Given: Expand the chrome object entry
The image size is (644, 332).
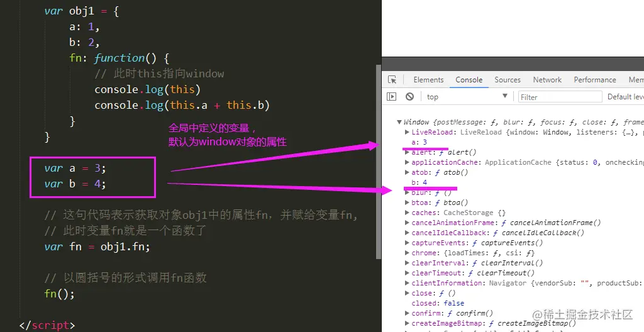Looking at the screenshot, I should pyautogui.click(x=407, y=253).
